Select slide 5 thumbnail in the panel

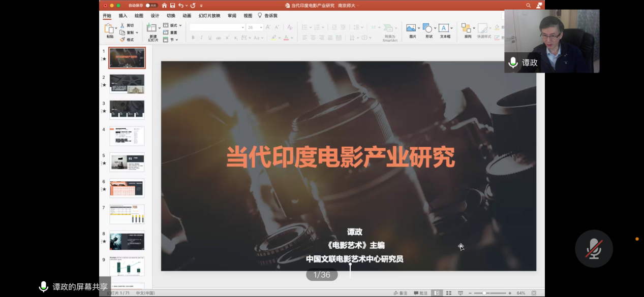pos(127,162)
